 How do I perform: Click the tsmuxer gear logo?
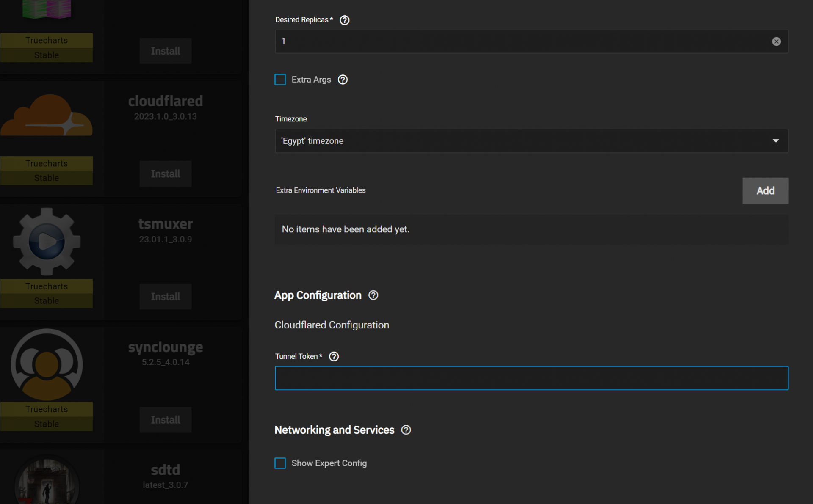click(x=47, y=241)
